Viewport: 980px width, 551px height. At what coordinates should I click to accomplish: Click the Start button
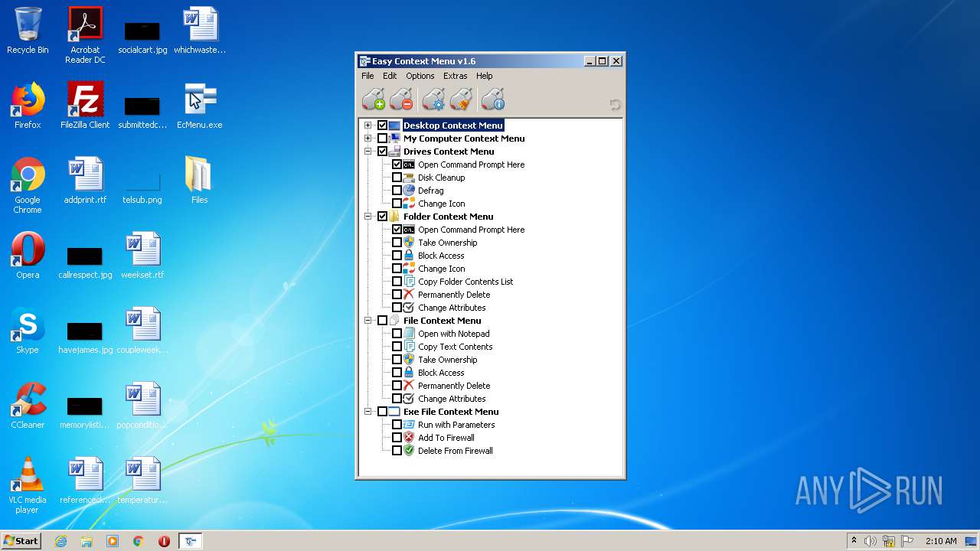click(x=21, y=541)
